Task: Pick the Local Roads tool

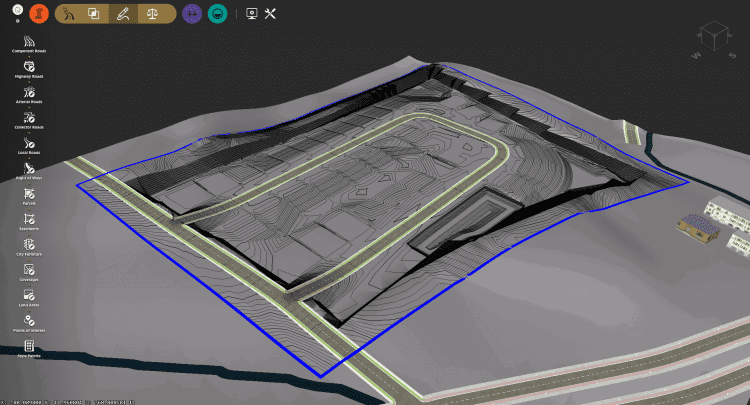Action: (29, 143)
